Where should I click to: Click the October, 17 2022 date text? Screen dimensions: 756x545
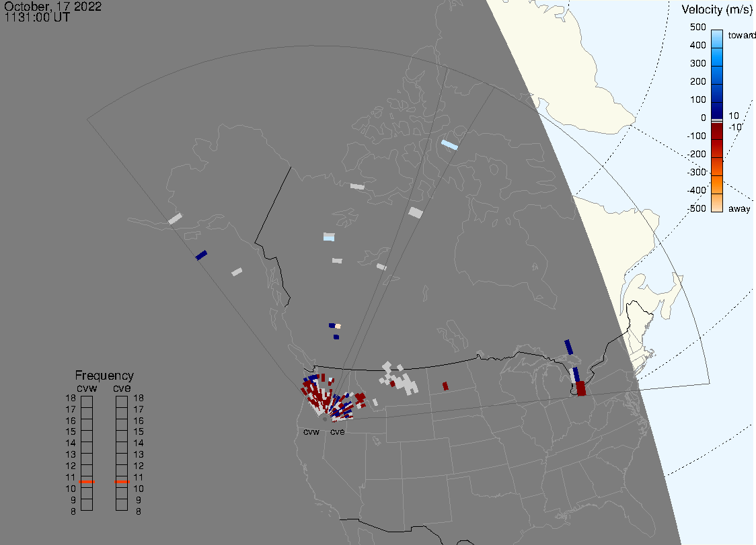coord(53,6)
